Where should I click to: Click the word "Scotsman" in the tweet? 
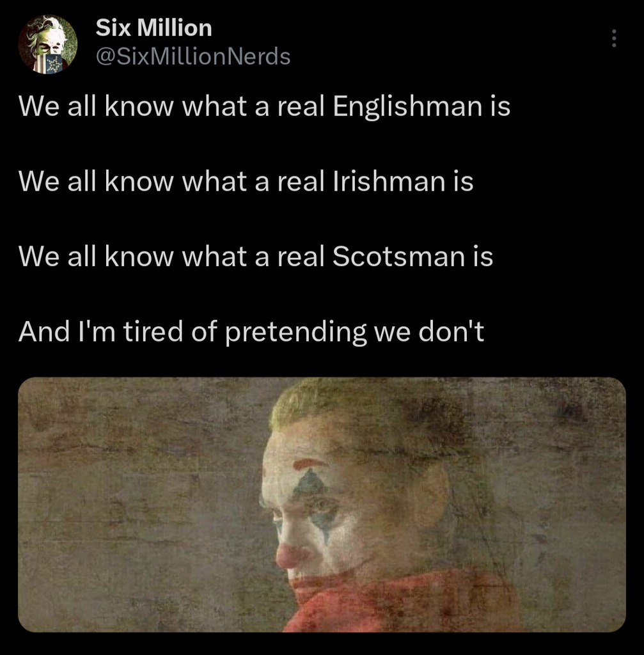click(399, 256)
